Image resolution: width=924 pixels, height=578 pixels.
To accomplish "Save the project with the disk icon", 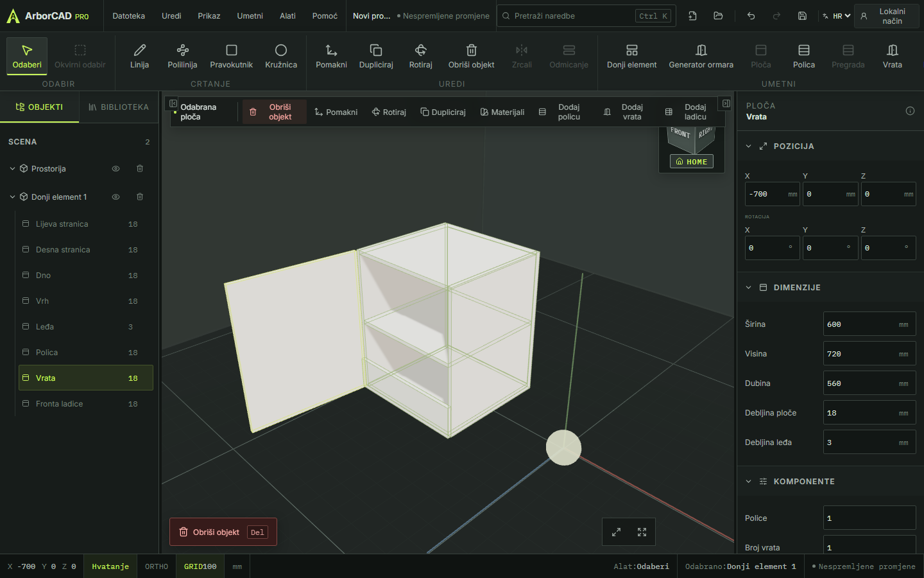I will click(x=802, y=16).
